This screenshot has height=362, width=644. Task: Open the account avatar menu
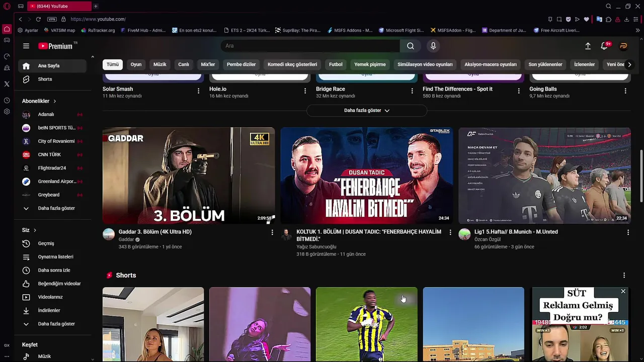tap(623, 46)
